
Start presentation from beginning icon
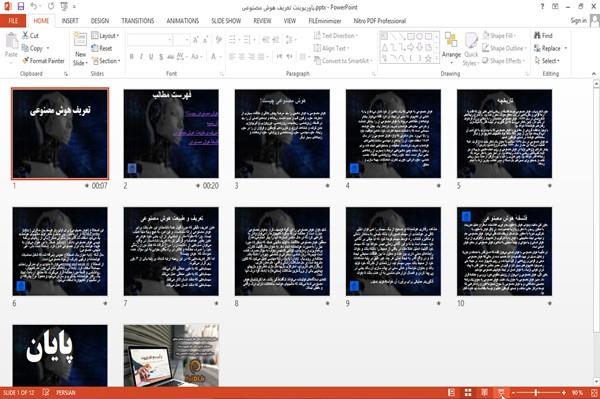pyautogui.click(x=64, y=7)
